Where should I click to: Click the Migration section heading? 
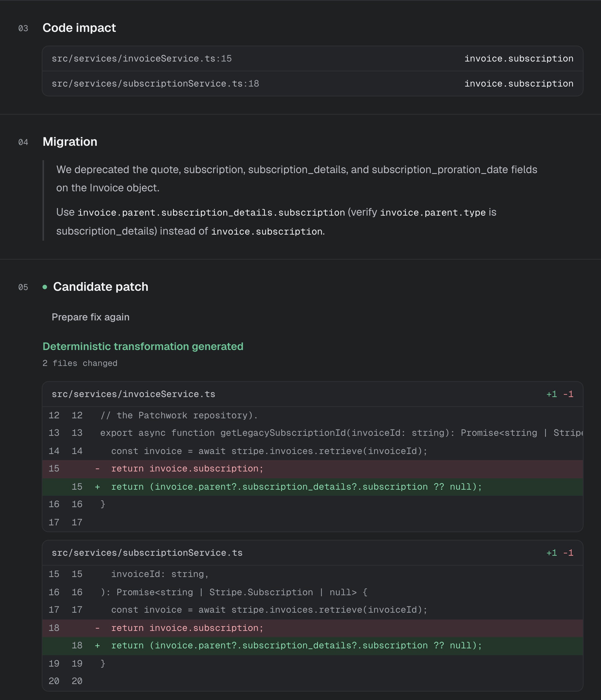click(70, 141)
